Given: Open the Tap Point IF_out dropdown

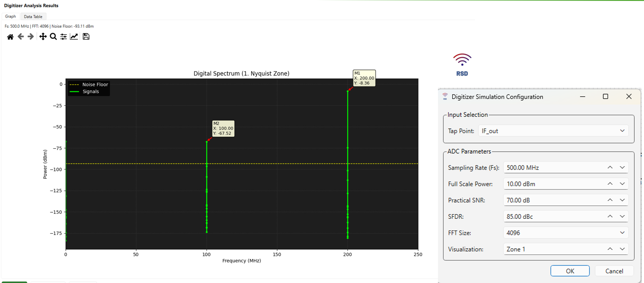Looking at the screenshot, I should 553,131.
